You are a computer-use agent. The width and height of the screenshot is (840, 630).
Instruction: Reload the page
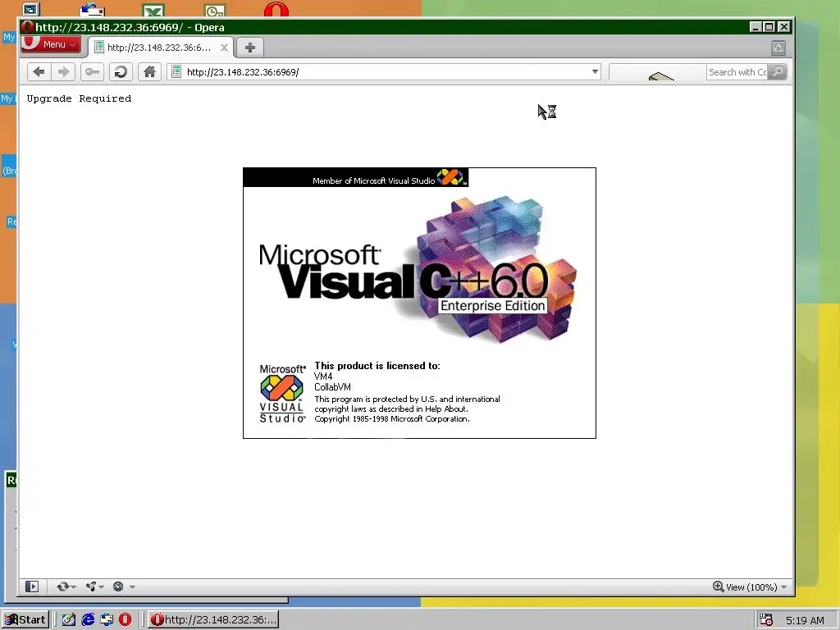tap(121, 72)
